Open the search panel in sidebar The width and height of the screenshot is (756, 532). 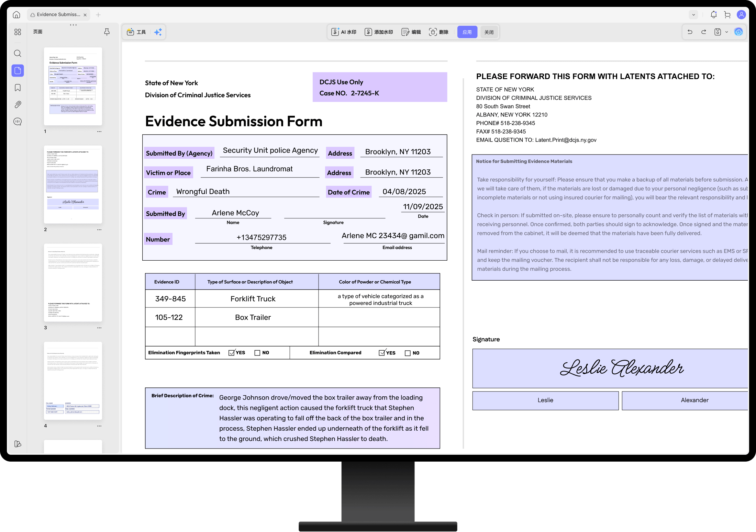tap(18, 53)
